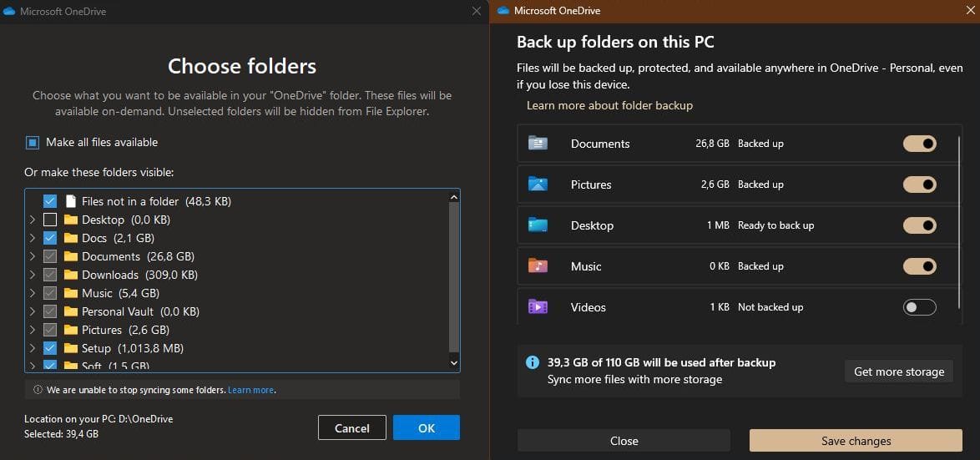Screen dimensions: 980x460
Task: Click the folder tree scrollbar thumb
Action: pos(454,277)
